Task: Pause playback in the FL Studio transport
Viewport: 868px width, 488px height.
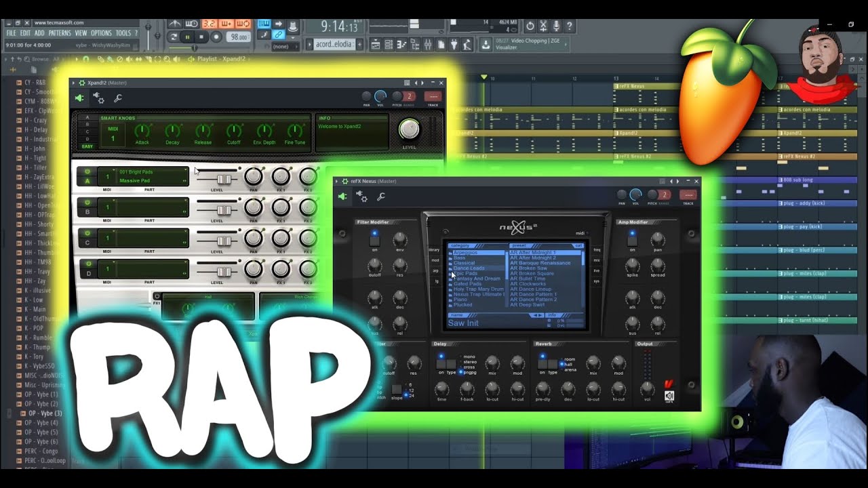Action: pos(187,37)
